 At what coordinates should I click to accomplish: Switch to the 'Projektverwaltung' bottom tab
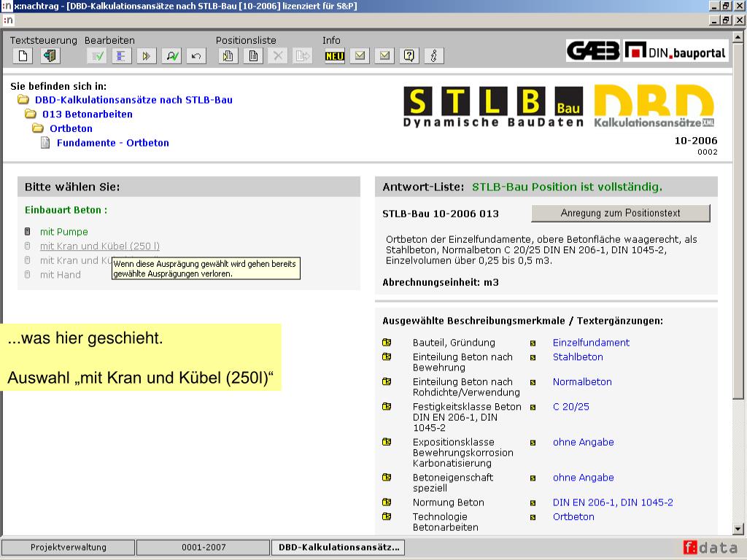coord(68,548)
